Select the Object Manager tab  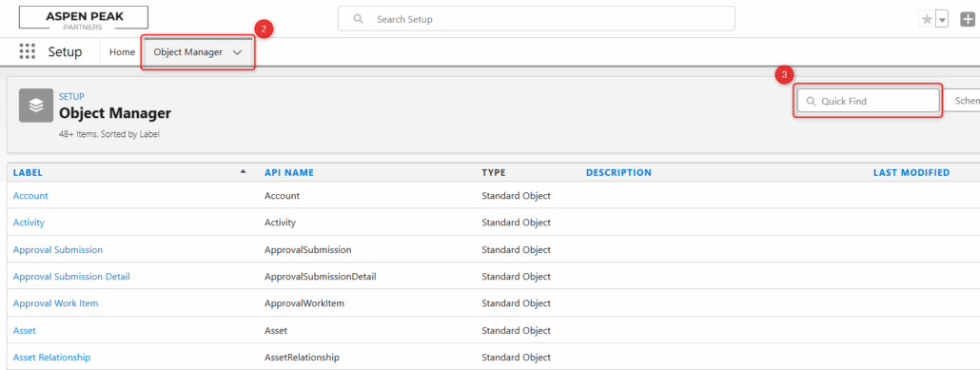pyautogui.click(x=188, y=52)
